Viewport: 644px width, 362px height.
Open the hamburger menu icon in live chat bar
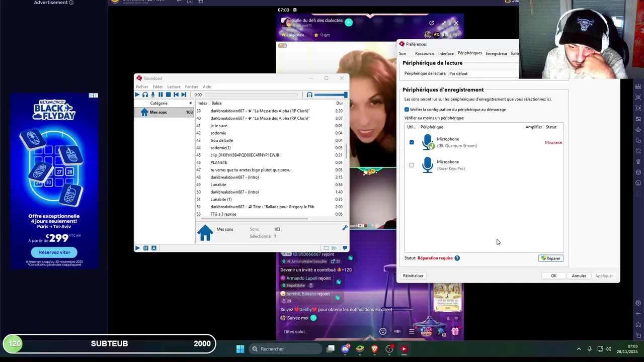click(x=412, y=331)
